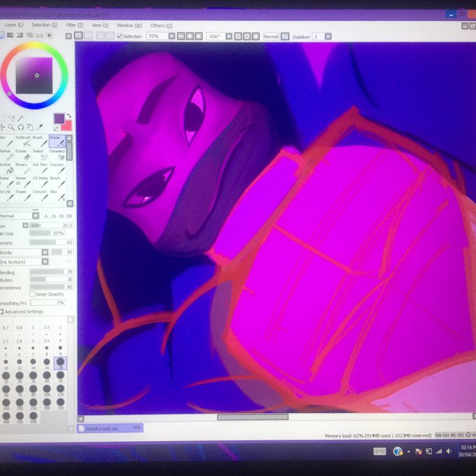The image size is (476, 476).
Task: Select the Binary pen tool
Action: [x=23, y=168]
